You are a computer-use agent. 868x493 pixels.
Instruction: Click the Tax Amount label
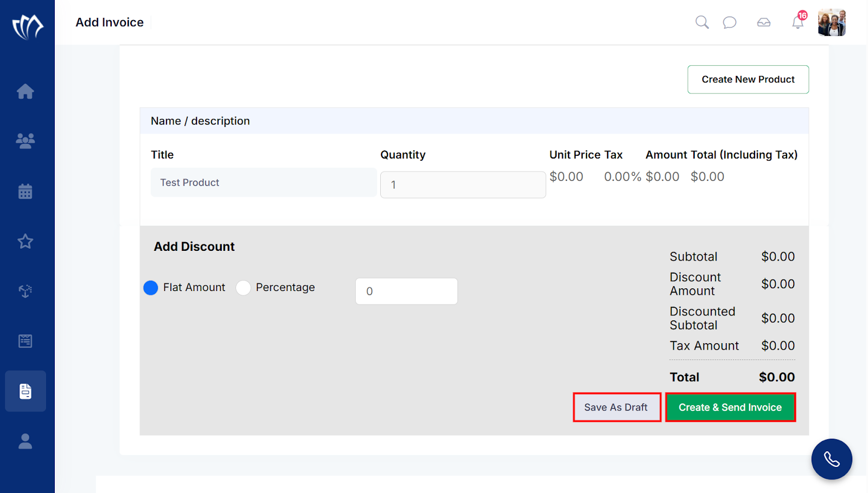704,346
